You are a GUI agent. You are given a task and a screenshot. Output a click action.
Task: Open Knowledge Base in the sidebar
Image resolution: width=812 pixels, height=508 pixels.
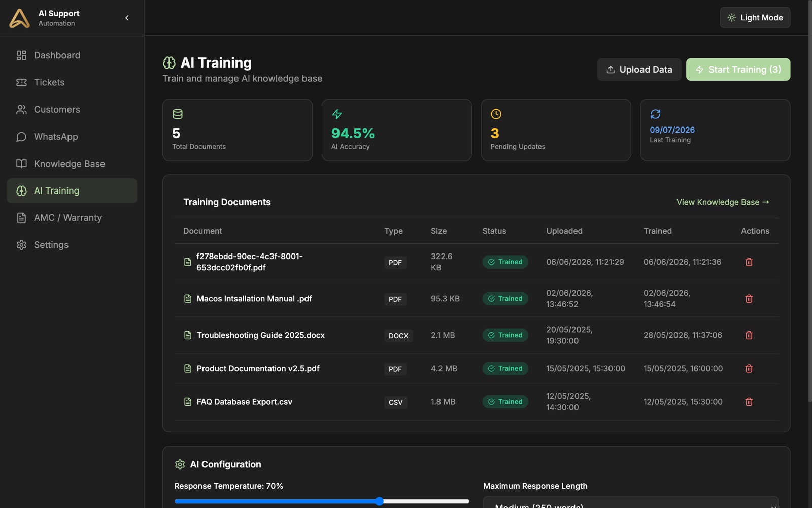[72, 164]
